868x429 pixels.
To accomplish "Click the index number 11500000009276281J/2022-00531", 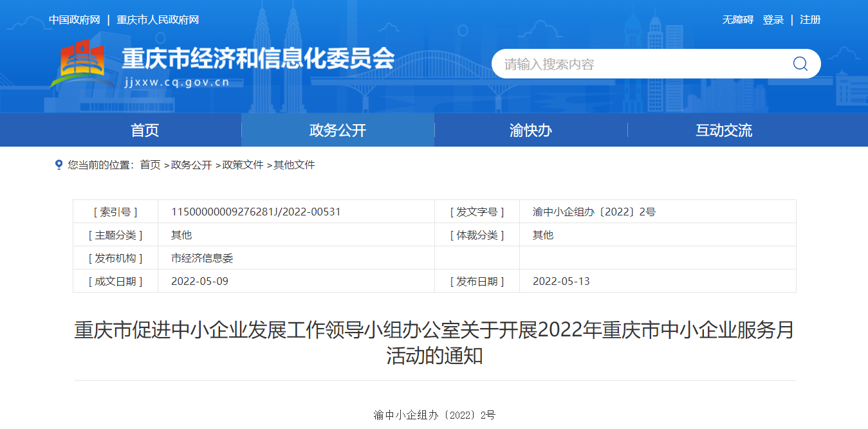I will [x=255, y=212].
